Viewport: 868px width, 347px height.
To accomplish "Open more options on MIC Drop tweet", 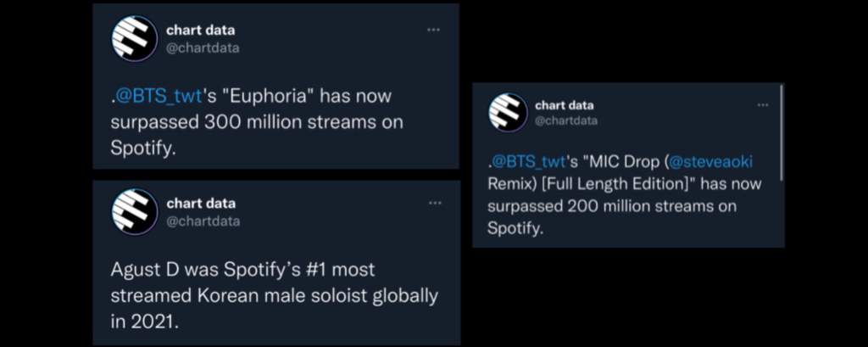I will click(x=763, y=104).
